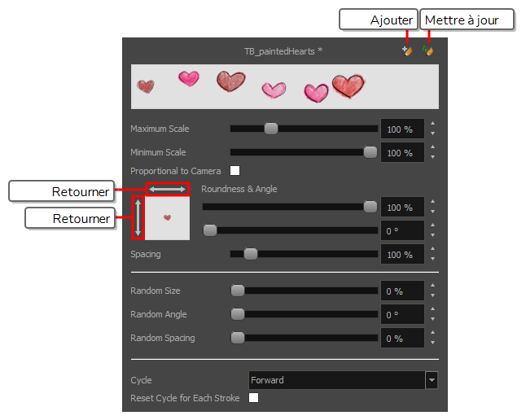Image resolution: width=526 pixels, height=420 pixels.
Task: Decrease Random Spacing with down arrow
Action: coord(432,343)
